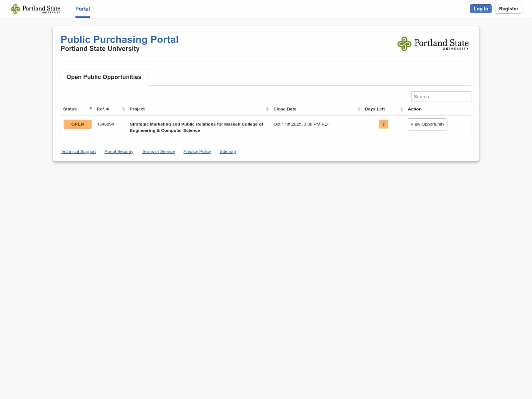Click the orange 7 days left badge
This screenshot has width=532, height=399.
[383, 124]
